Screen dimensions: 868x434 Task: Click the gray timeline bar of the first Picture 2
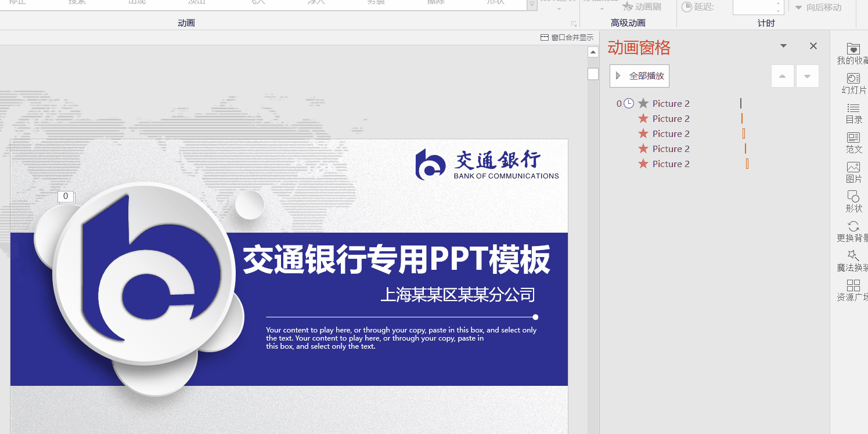(741, 103)
